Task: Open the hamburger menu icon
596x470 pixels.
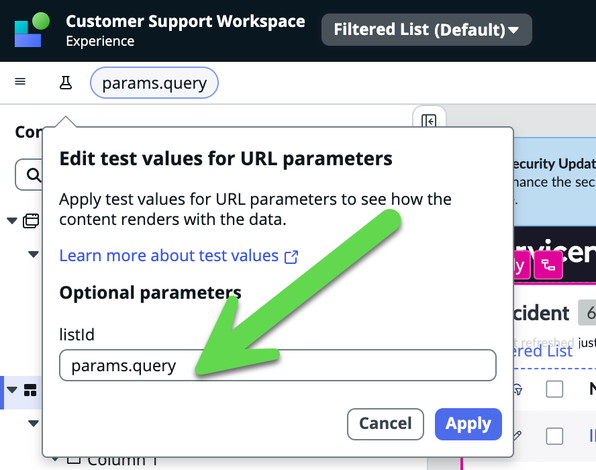Action: pyautogui.click(x=20, y=81)
